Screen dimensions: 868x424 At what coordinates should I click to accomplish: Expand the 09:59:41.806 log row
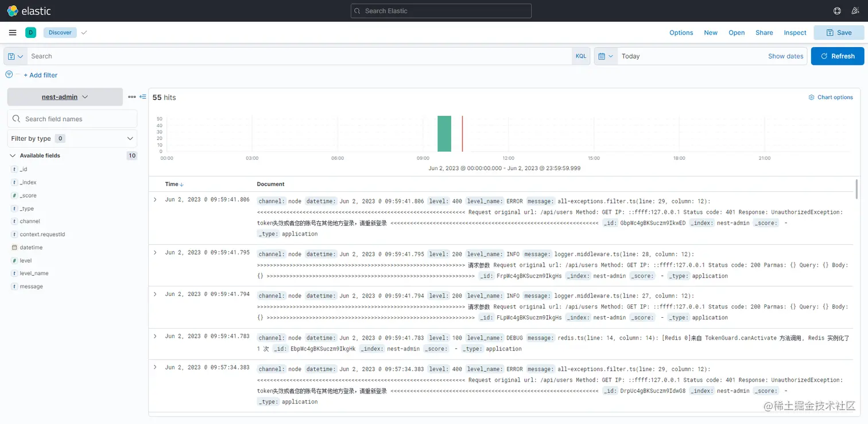(155, 199)
